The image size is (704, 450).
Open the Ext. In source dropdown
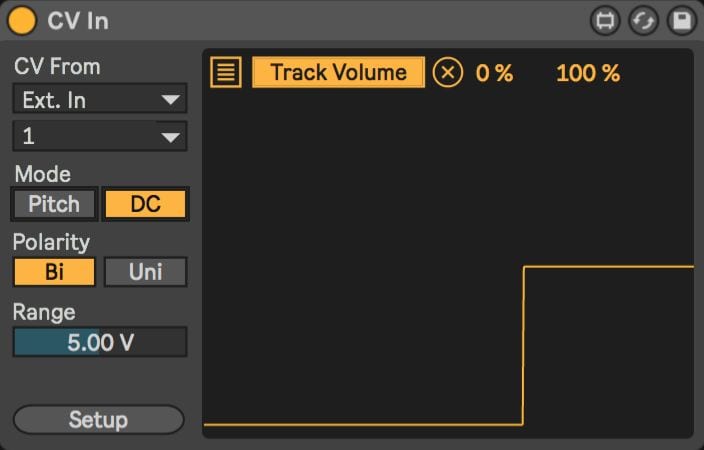100,99
